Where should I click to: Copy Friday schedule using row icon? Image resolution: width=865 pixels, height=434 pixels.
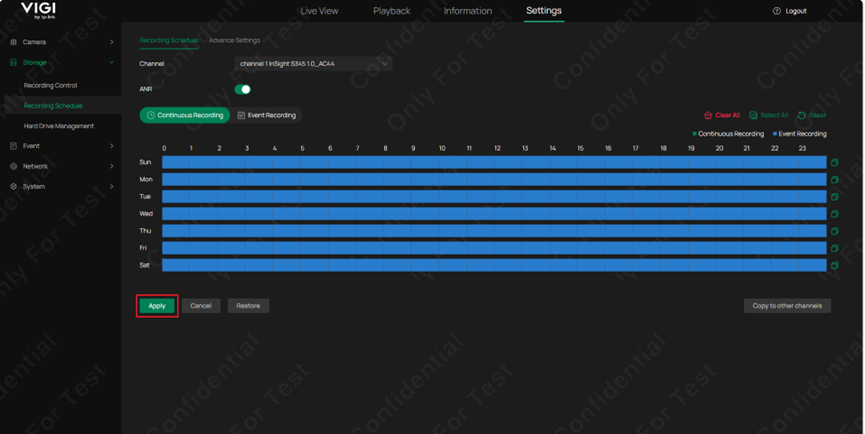tap(835, 248)
